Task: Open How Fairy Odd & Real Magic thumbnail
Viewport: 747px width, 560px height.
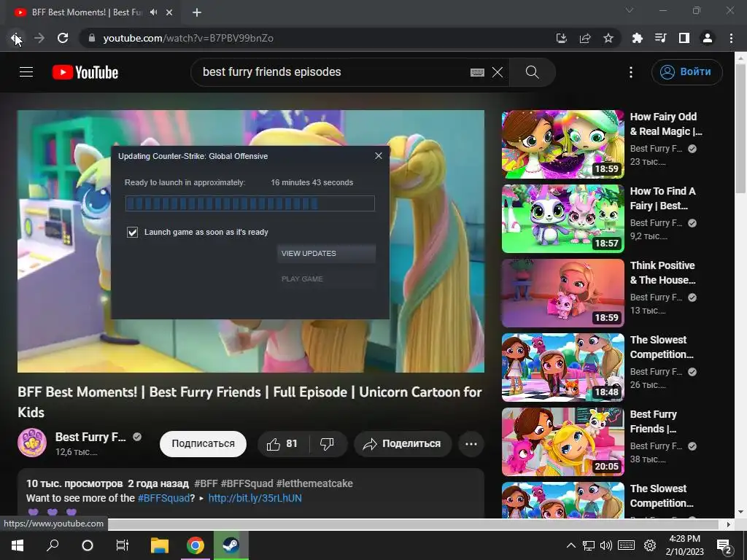Action: [x=562, y=144]
